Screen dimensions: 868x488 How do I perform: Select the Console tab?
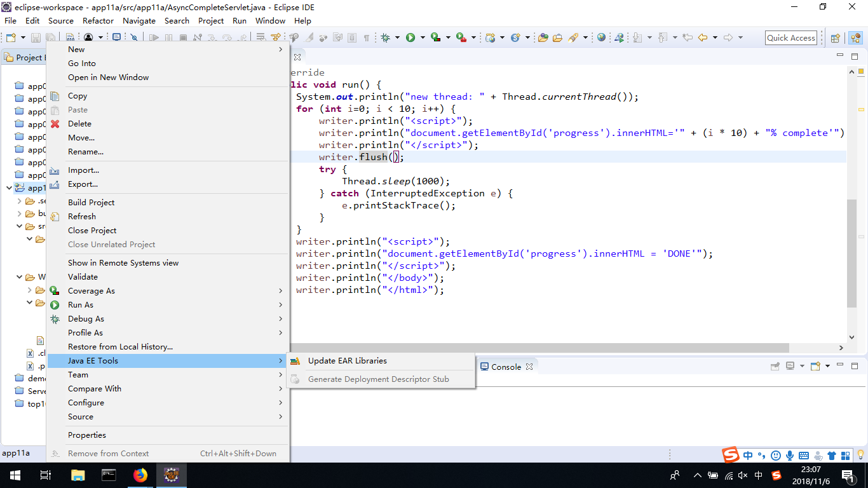click(506, 367)
